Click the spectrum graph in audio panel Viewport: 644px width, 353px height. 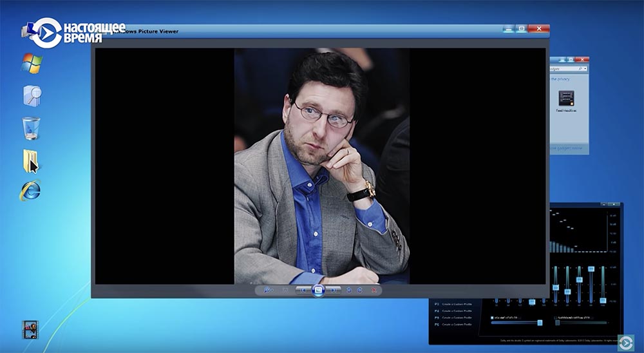point(578,231)
